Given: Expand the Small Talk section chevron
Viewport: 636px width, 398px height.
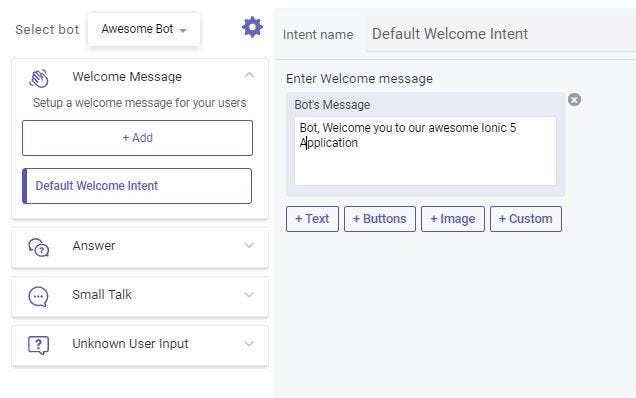Looking at the screenshot, I should (249, 295).
